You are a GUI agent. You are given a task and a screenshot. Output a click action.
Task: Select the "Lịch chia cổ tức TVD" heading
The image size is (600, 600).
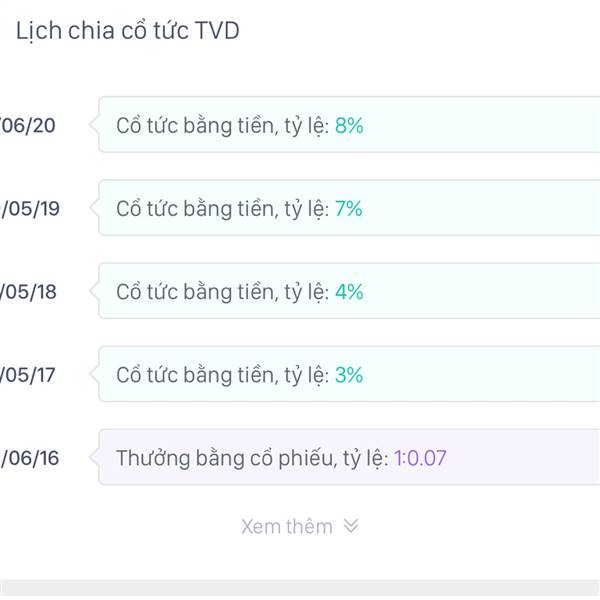click(127, 31)
